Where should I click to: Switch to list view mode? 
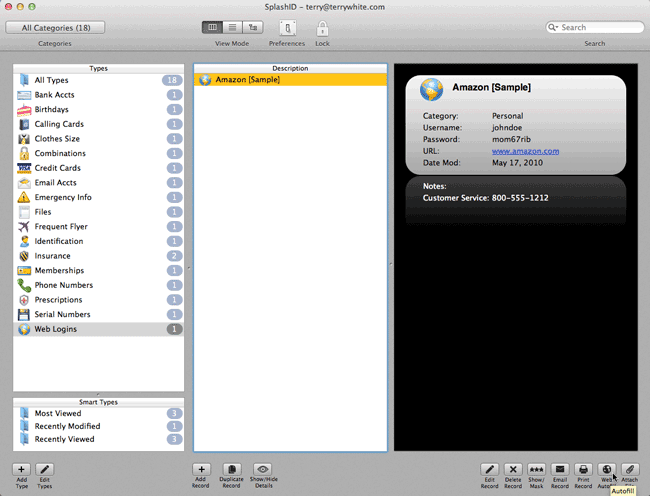coord(233,27)
